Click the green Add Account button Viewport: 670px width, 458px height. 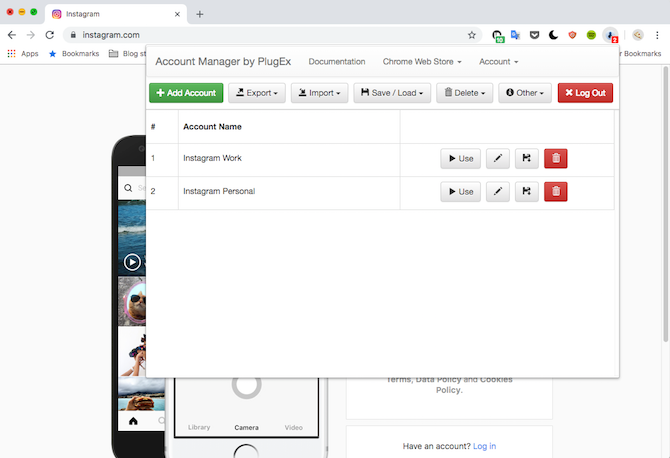[186, 93]
